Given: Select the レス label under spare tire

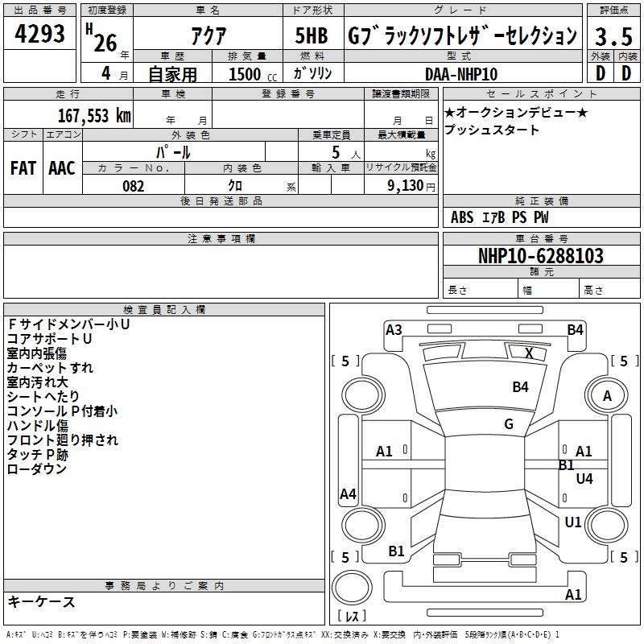Looking at the screenshot, I should (x=352, y=616).
